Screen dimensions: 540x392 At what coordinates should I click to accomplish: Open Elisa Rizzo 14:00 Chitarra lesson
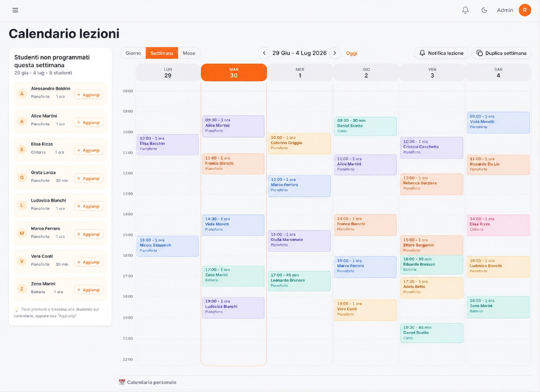coord(498,225)
